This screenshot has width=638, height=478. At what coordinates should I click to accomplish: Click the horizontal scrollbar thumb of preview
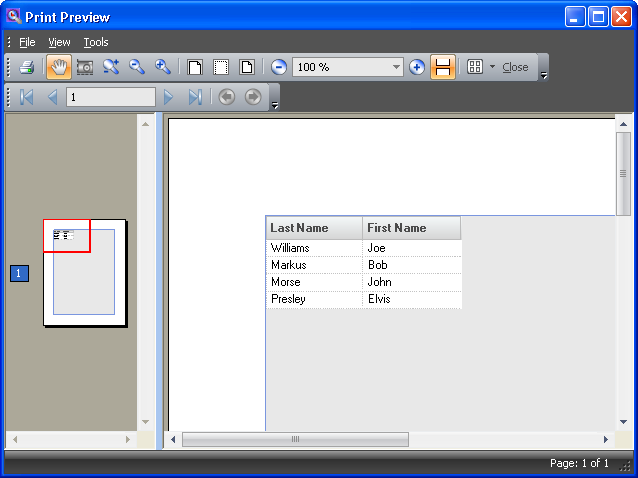[x=295, y=439]
